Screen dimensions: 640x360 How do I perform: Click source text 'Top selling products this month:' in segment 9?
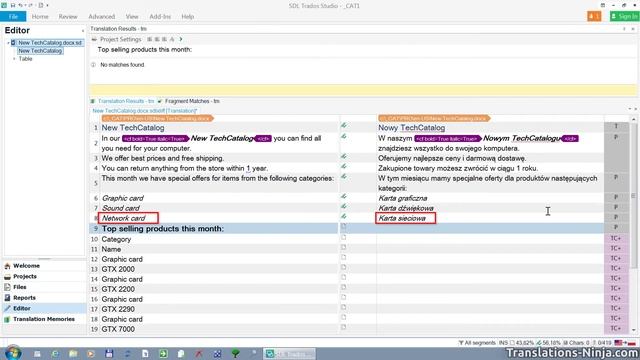[162, 229]
